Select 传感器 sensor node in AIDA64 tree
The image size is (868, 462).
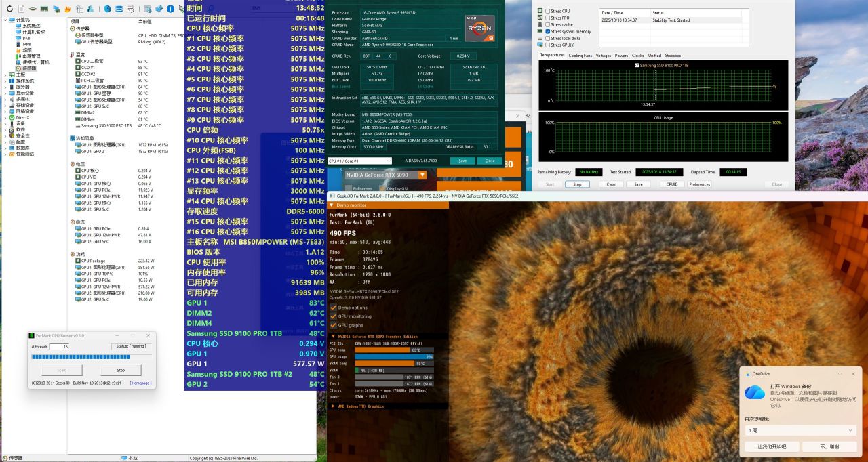(x=26, y=68)
